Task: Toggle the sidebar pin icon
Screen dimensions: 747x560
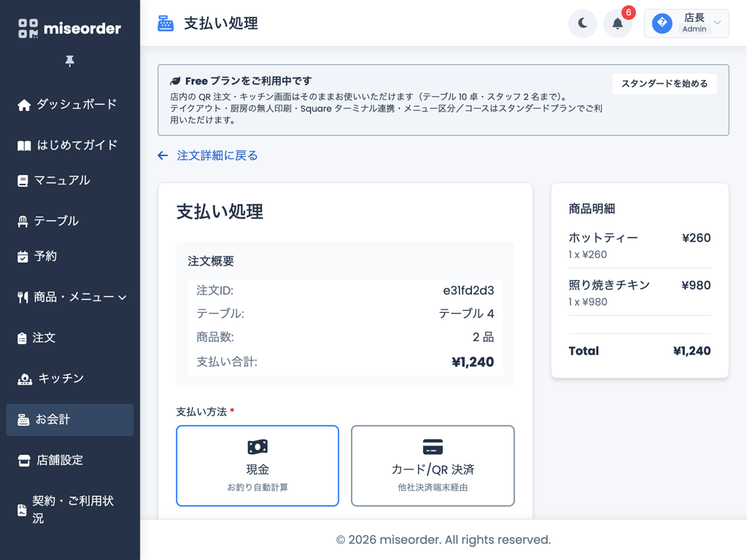Action: point(69,61)
